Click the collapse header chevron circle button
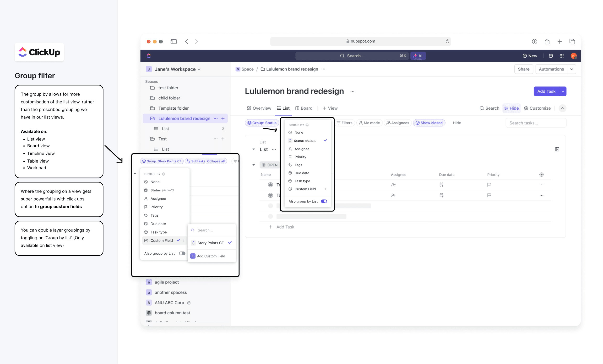603x364 pixels. pyautogui.click(x=562, y=108)
